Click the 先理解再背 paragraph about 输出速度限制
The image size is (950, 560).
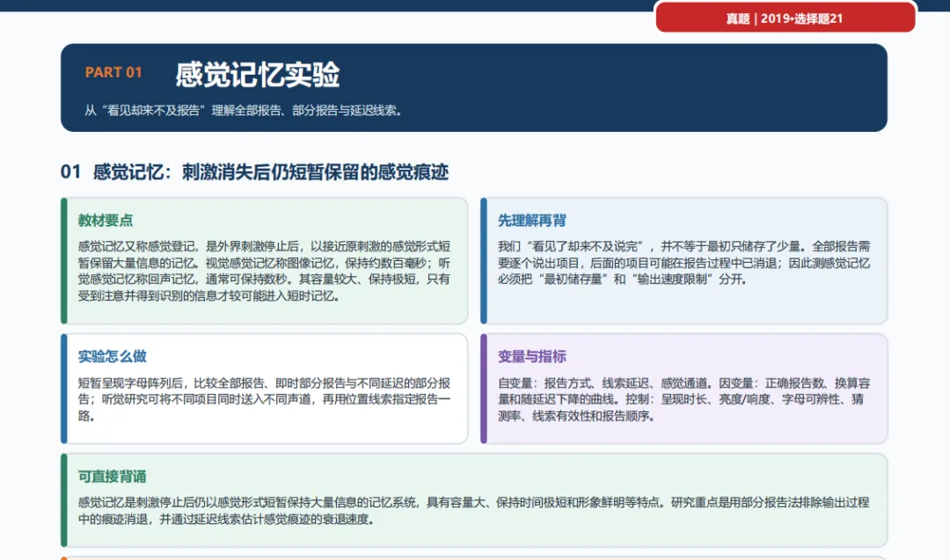(x=684, y=263)
